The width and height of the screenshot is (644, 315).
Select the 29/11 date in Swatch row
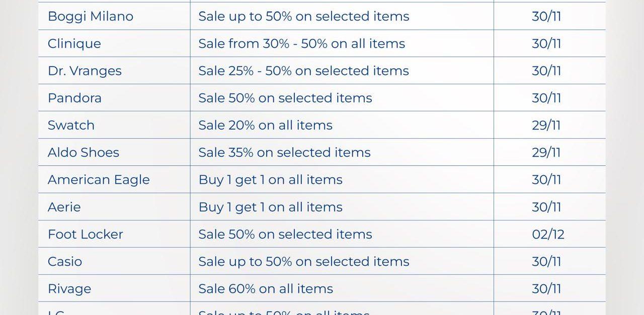tap(546, 125)
